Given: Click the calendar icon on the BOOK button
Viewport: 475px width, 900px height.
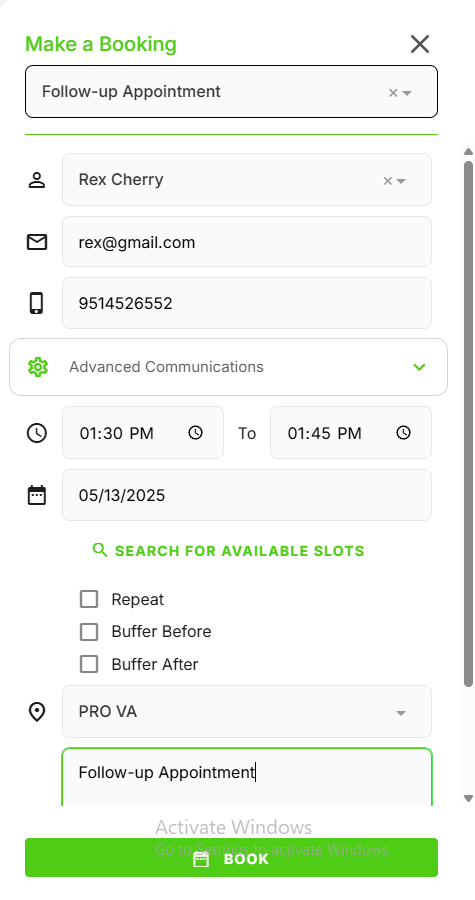Looking at the screenshot, I should (201, 859).
